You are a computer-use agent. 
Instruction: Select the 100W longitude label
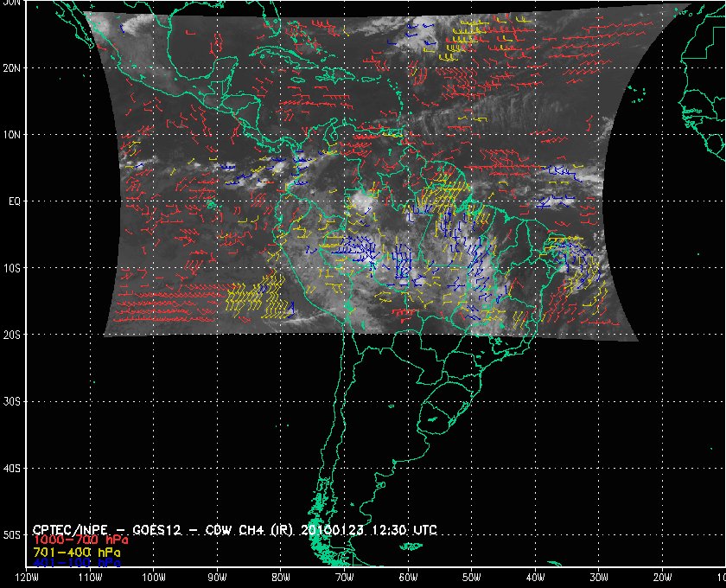[x=153, y=577]
